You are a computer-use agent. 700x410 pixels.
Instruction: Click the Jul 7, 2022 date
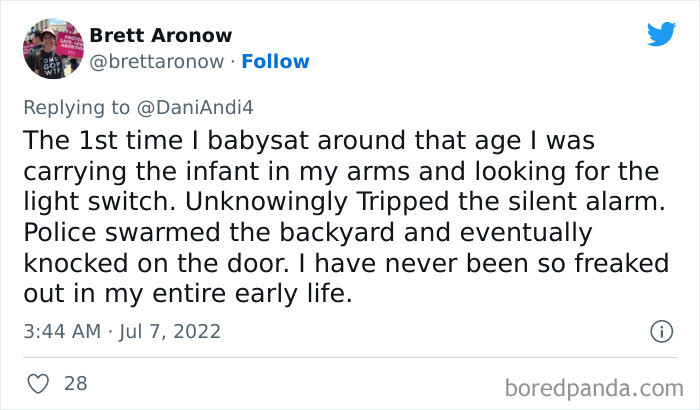(x=171, y=331)
